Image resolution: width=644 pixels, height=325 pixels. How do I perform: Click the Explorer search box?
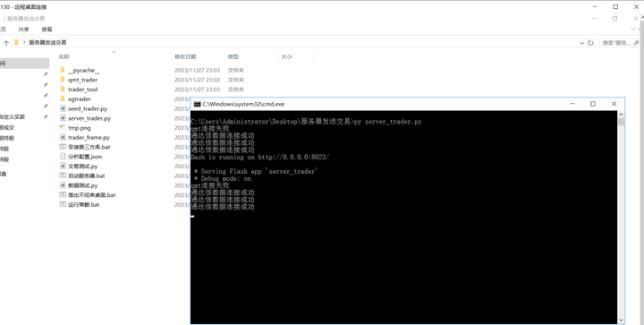tap(620, 43)
